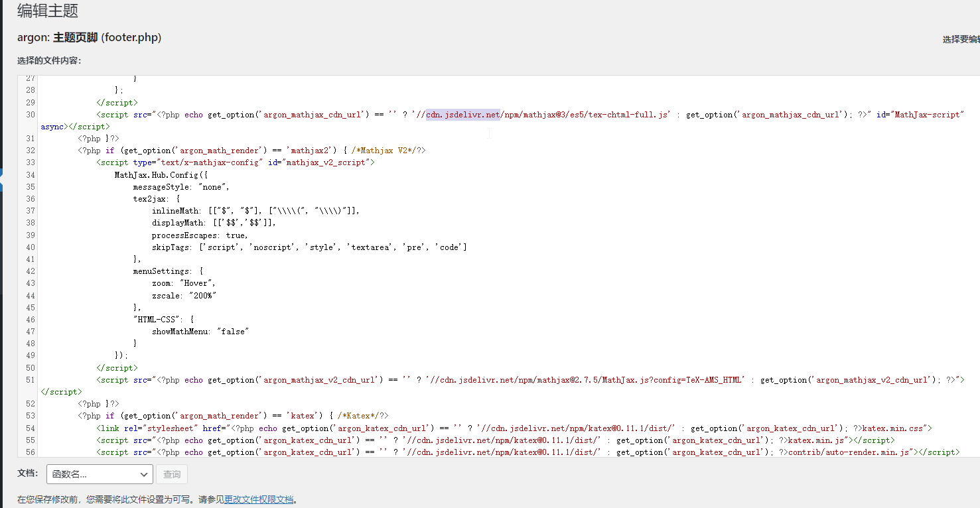
Task: Click the closing </script> tag on line 50
Action: [x=117, y=368]
